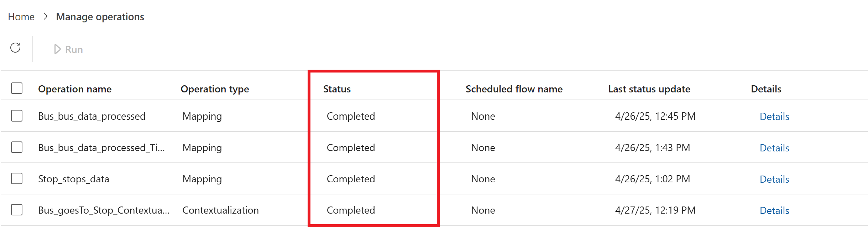Click the refresh icon in toolbar
This screenshot has height=236, width=868.
[x=15, y=48]
